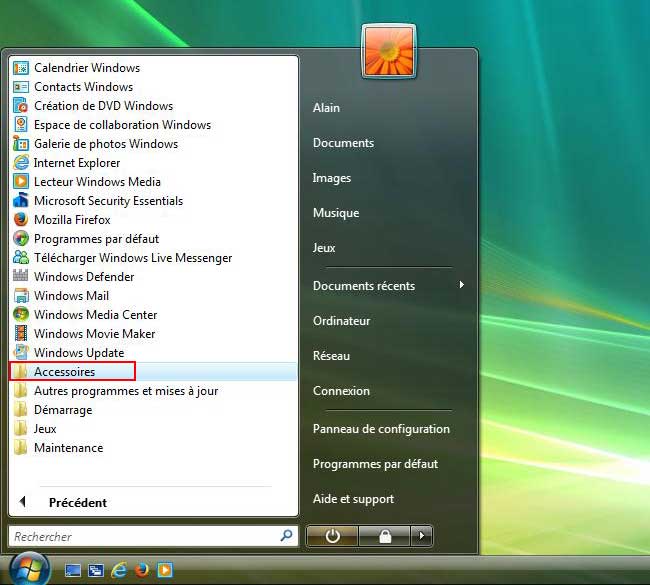The image size is (650, 585).
Task: Launch Mozilla Firefox from the program list
Action: [72, 220]
